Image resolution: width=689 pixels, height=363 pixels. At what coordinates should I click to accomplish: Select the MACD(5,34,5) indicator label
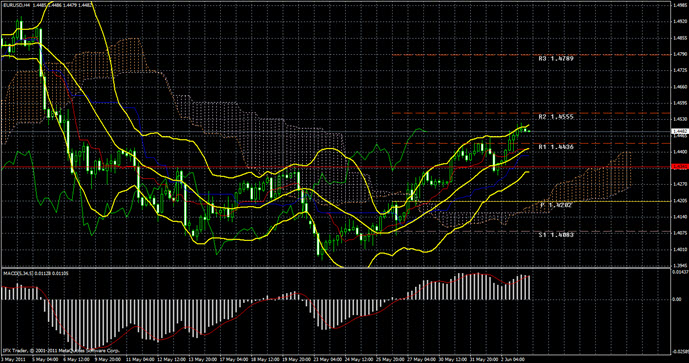(x=17, y=274)
